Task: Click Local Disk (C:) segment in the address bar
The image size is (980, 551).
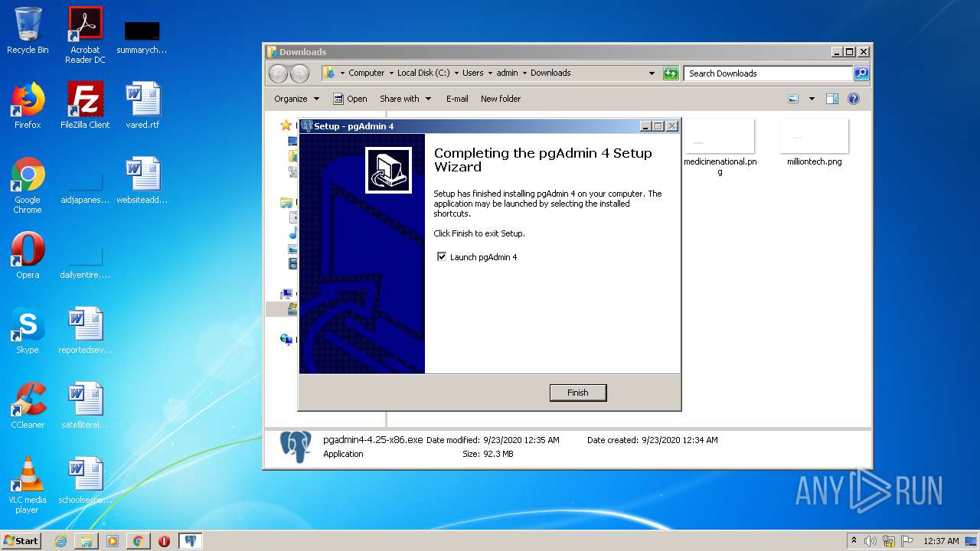Action: (423, 73)
